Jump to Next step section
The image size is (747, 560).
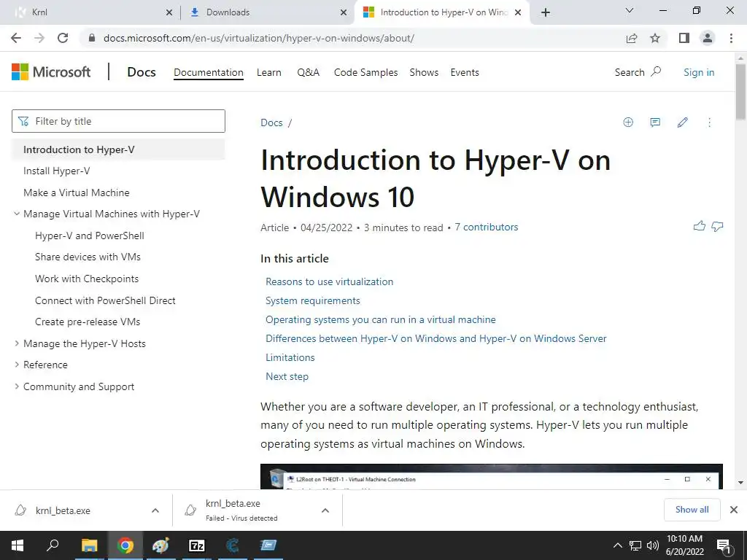pyautogui.click(x=287, y=376)
